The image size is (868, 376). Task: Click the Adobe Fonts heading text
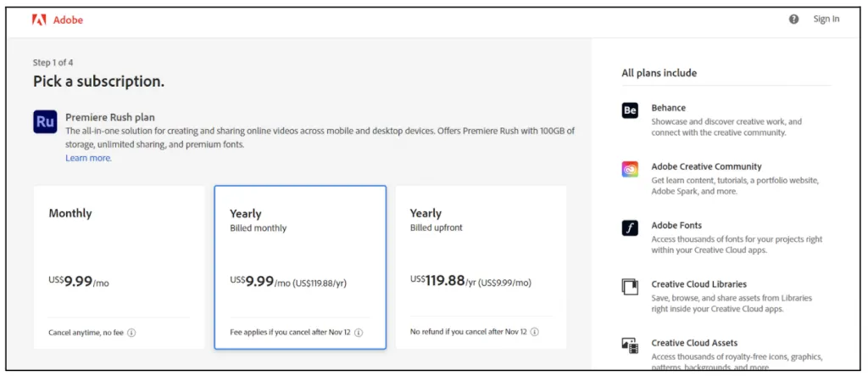click(676, 225)
